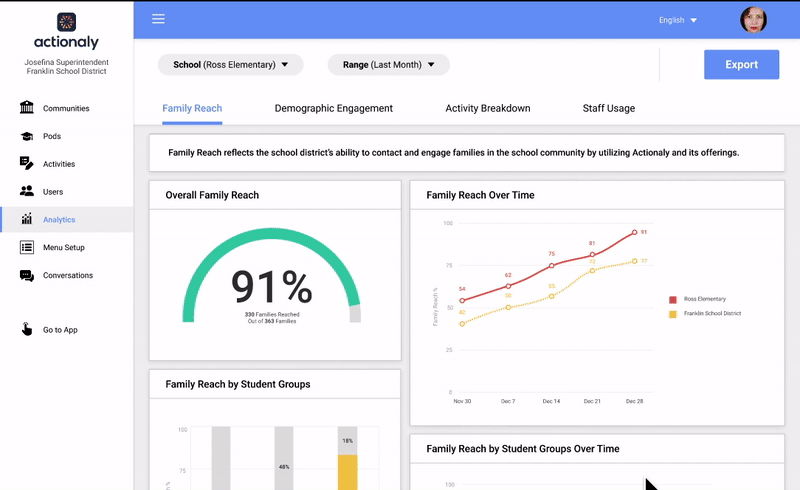The image size is (800, 490).
Task: Click the 91% gauge value
Action: tap(271, 286)
